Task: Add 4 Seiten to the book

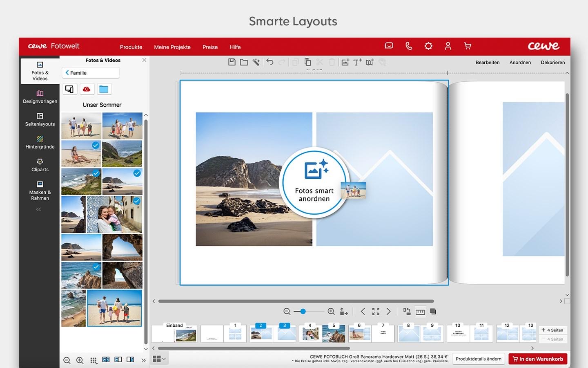Action: coord(552,330)
